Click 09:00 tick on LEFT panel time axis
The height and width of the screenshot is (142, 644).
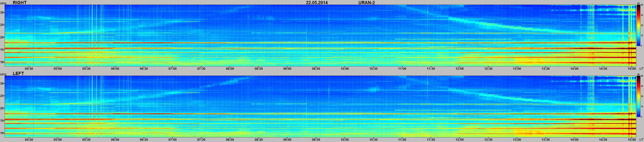point(287,140)
